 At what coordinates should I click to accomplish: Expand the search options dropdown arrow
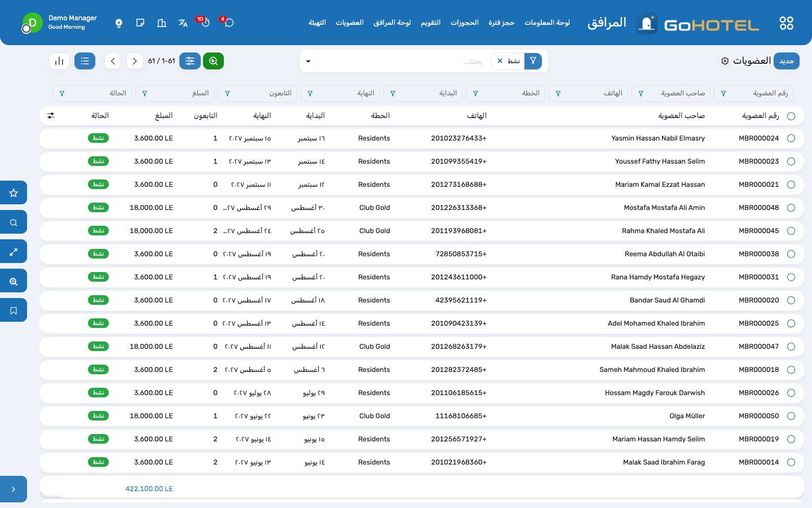[308, 61]
